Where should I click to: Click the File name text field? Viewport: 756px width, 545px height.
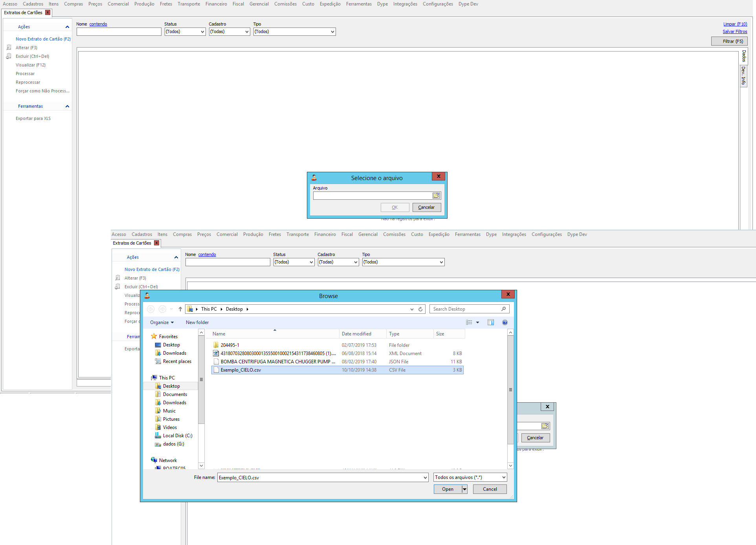319,477
